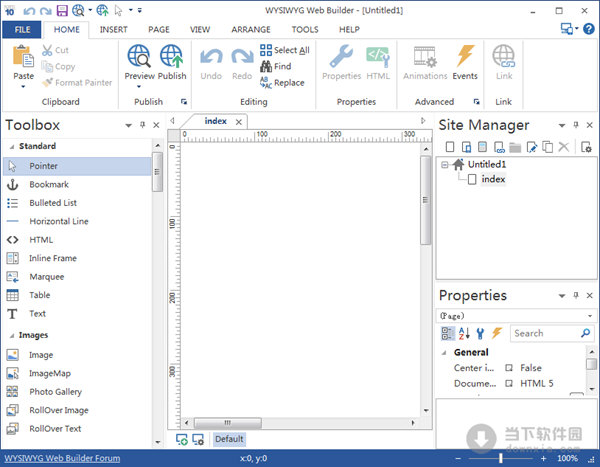Viewport: 600px width, 467px height.
Task: Open the Paste dropdown arrow
Action: click(23, 87)
